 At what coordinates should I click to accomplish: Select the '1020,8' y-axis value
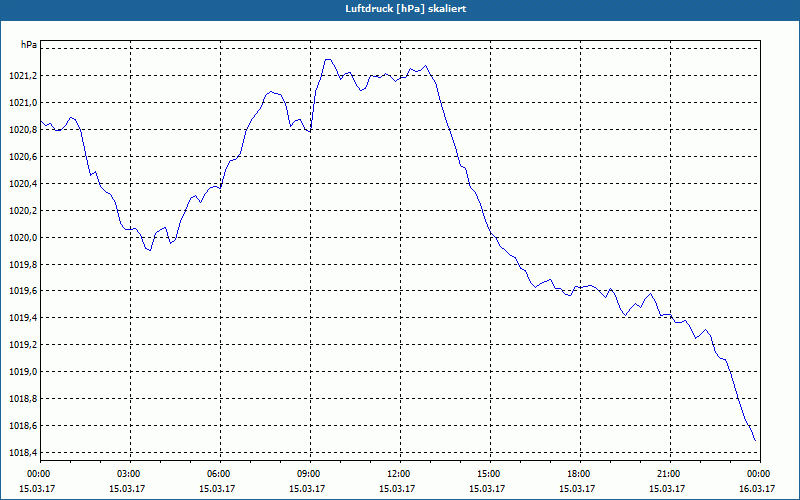[23, 130]
